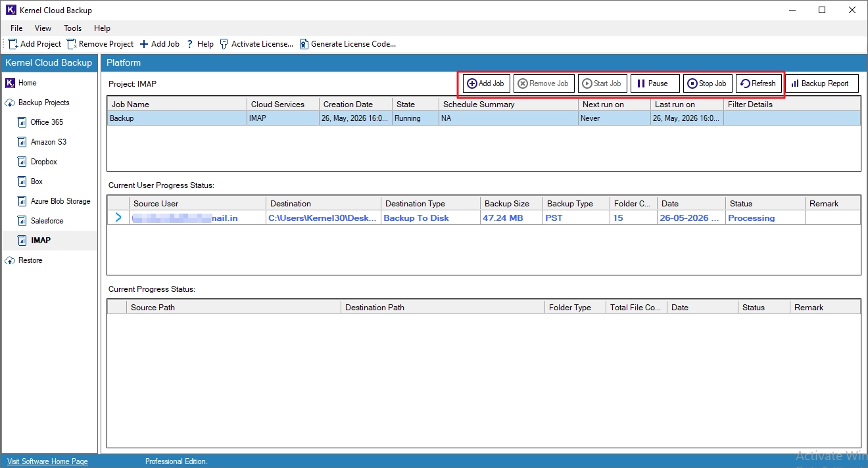Click the Filter Details column header
This screenshot has width=868, height=468.
coord(791,104)
